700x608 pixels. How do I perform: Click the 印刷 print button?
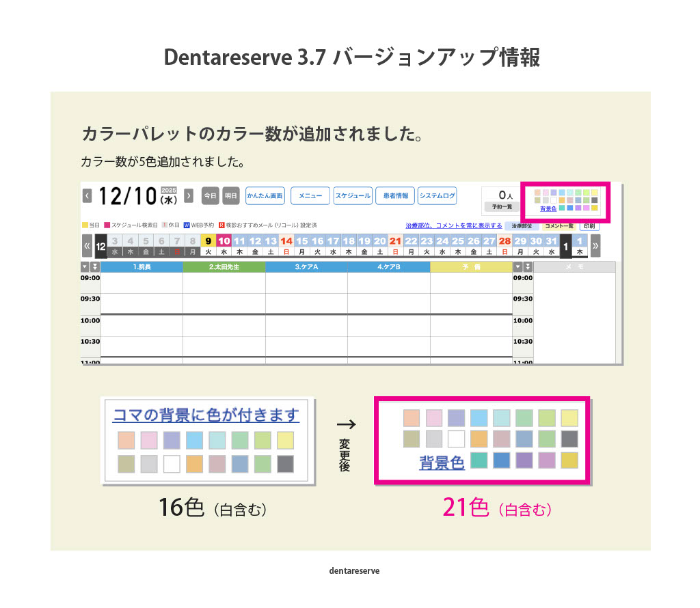589,225
